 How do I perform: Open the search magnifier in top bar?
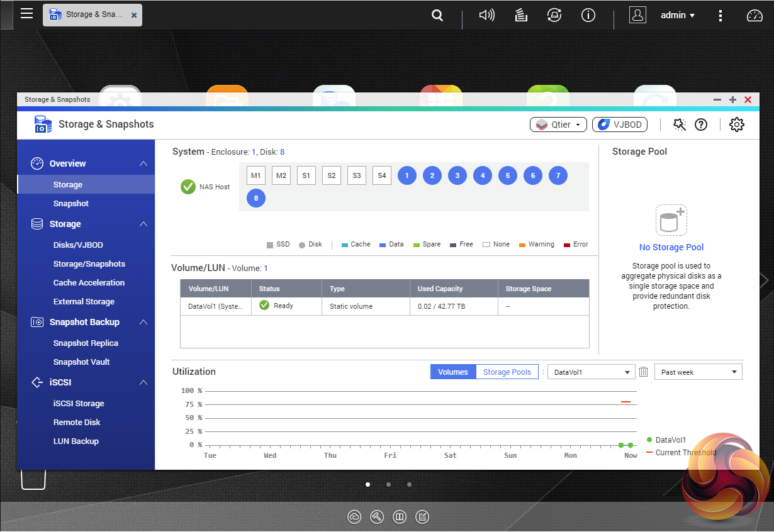[437, 15]
